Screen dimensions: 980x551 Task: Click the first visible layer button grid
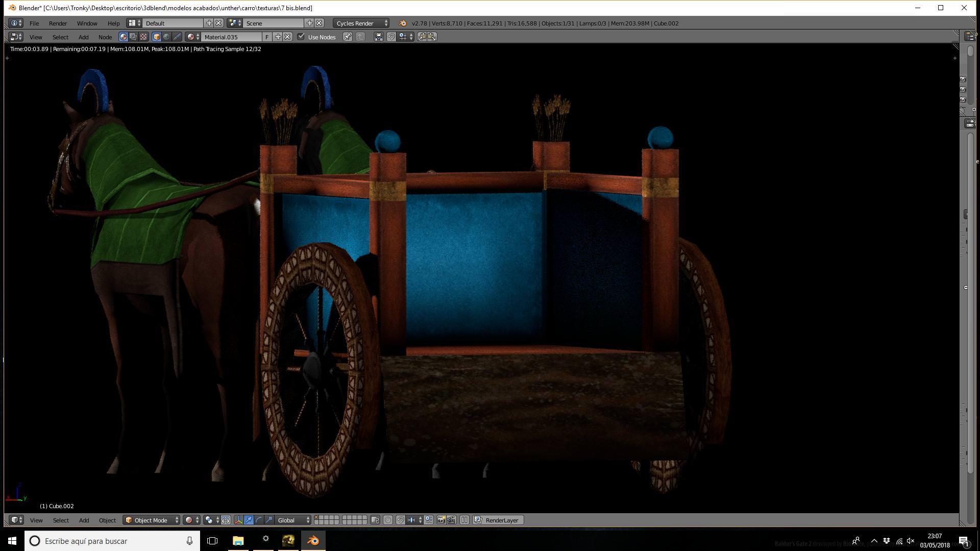(x=327, y=520)
